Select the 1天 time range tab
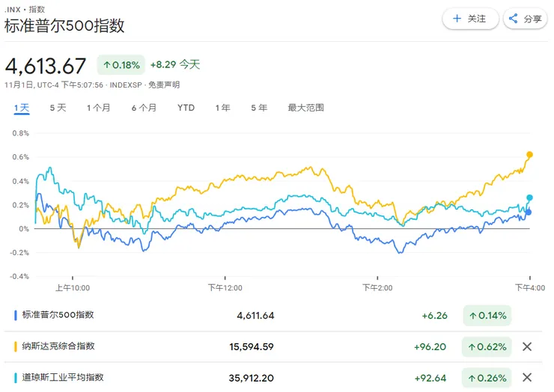 (x=22, y=108)
